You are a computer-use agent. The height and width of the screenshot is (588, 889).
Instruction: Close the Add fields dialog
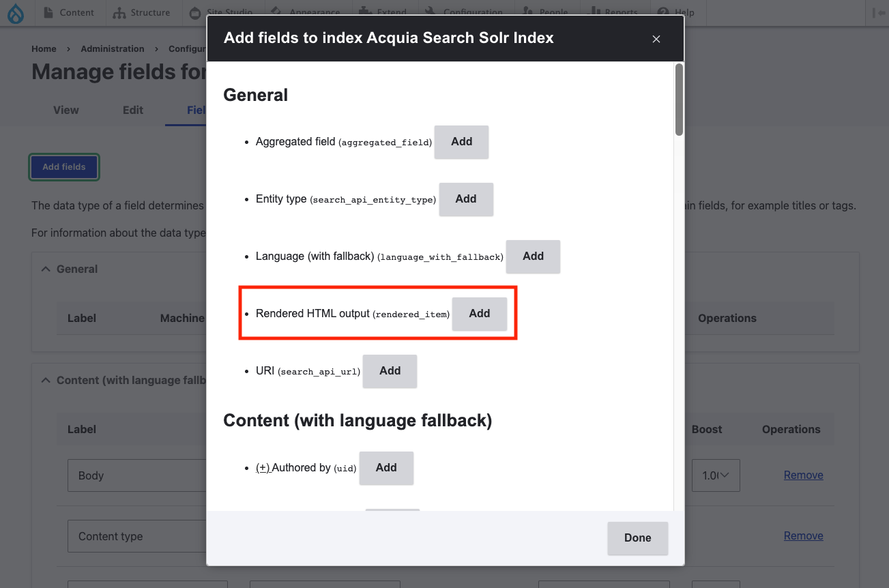point(656,39)
